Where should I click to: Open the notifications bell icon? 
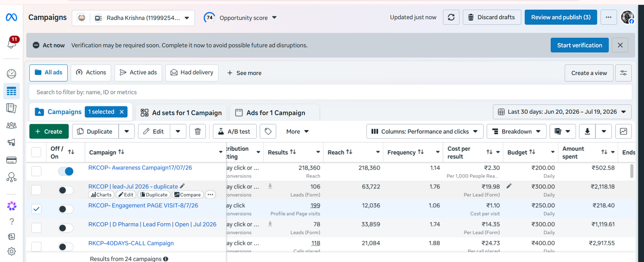12,43
